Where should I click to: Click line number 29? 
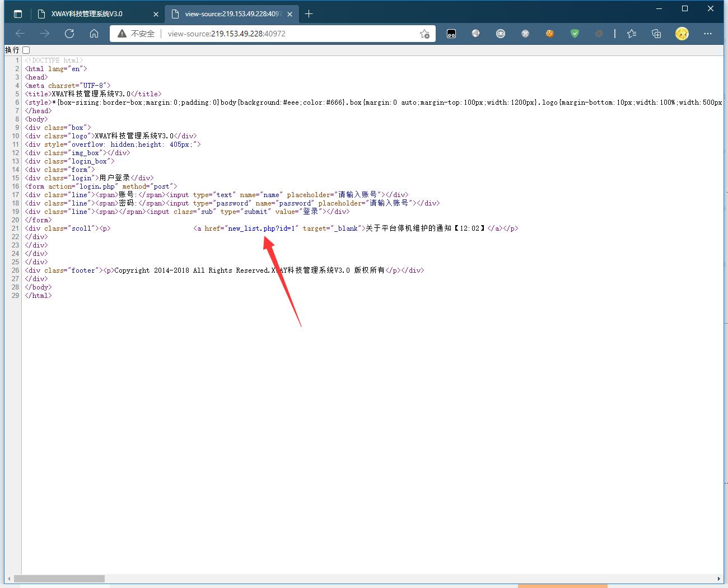click(x=15, y=296)
